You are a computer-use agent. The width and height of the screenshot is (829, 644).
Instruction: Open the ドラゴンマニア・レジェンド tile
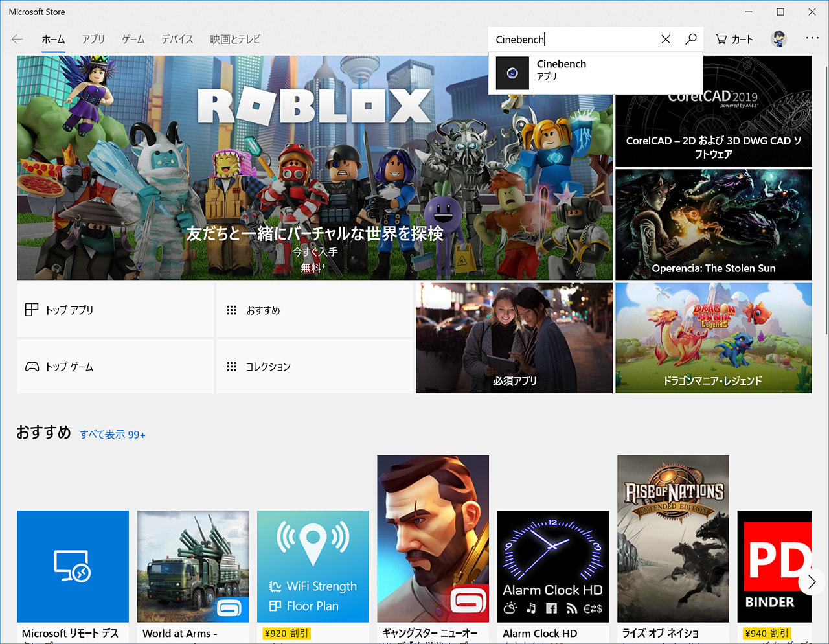click(714, 338)
